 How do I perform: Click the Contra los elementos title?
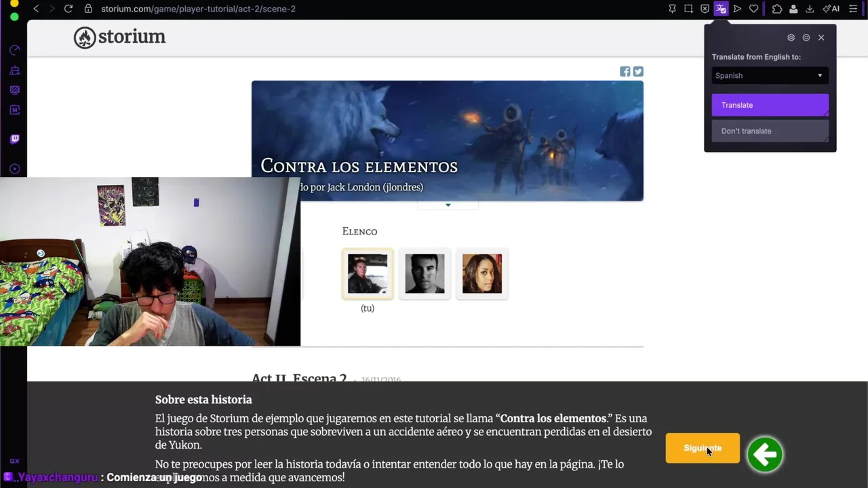(359, 167)
